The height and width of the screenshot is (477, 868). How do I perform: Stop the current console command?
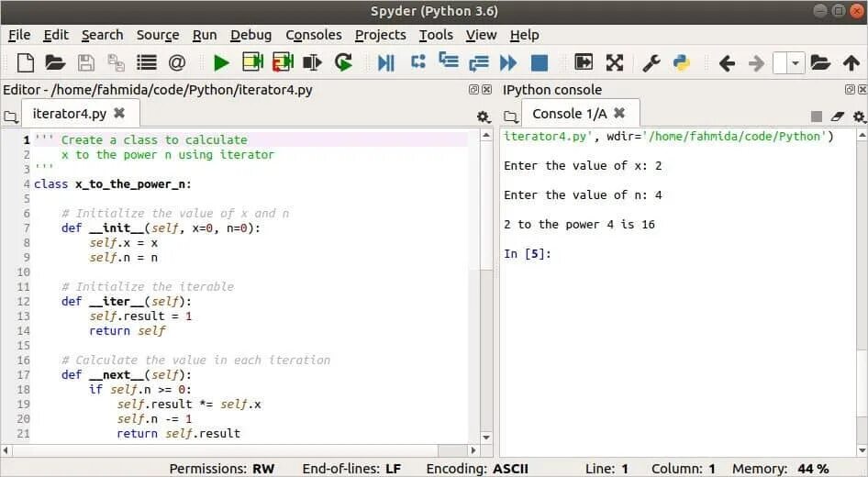click(816, 116)
